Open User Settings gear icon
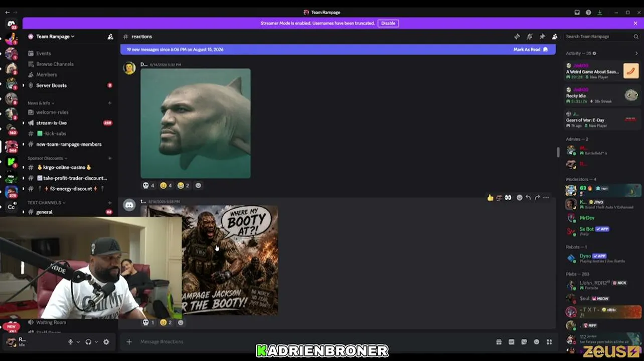This screenshot has height=361, width=644. tap(106, 342)
